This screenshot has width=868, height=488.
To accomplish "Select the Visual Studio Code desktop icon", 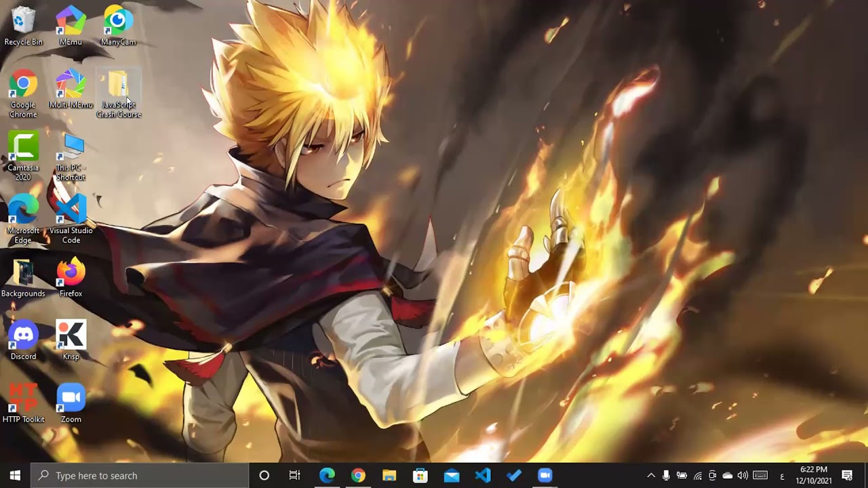I will (x=71, y=220).
